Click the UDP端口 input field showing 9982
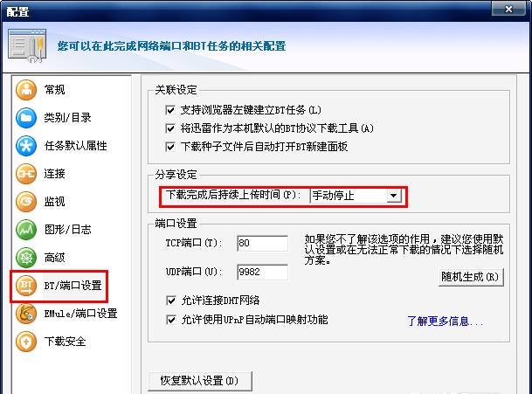 click(263, 273)
